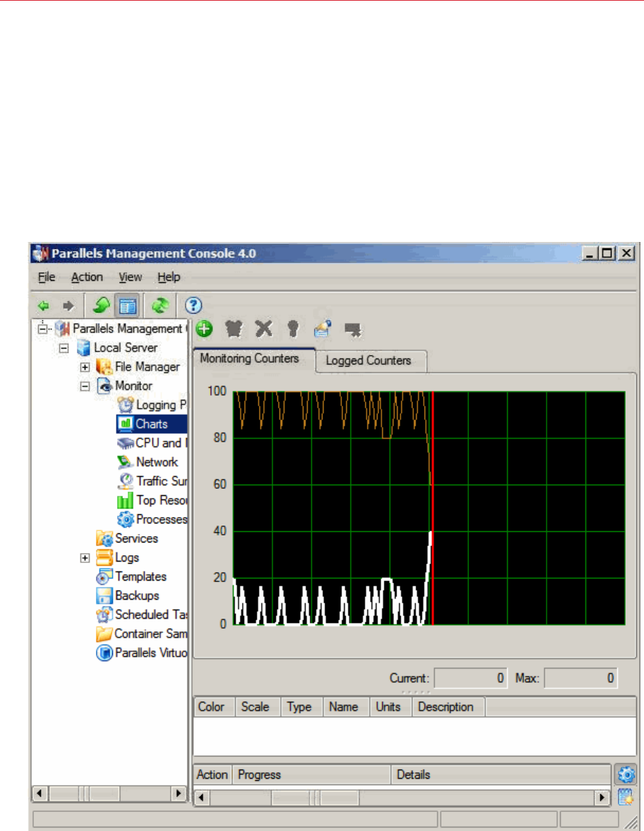Select the Charts item icon
The width and height of the screenshot is (644, 831).
126,424
